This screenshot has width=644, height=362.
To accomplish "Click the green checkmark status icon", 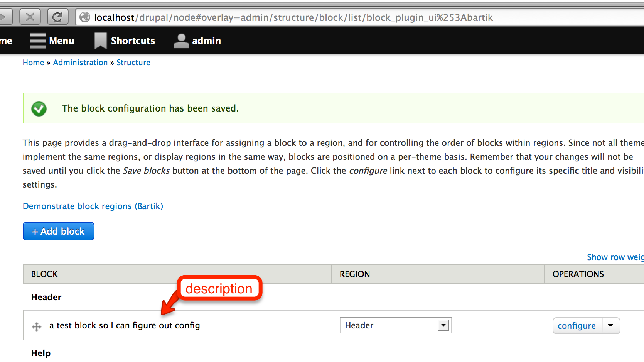I will pos(39,108).
